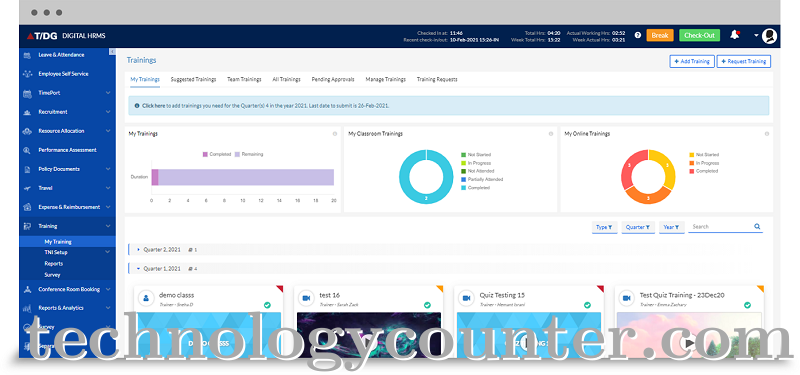Open the user profile avatar
800x375 pixels.
click(x=769, y=35)
